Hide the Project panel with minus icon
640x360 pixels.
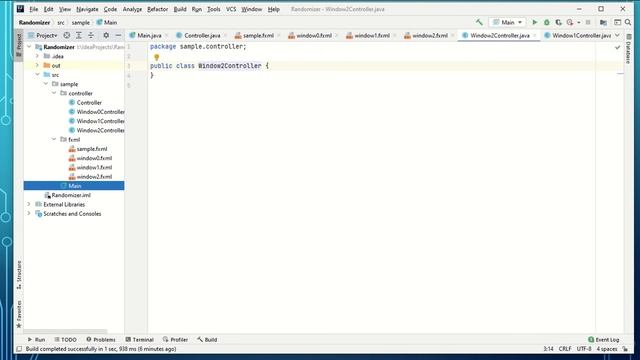pos(118,36)
